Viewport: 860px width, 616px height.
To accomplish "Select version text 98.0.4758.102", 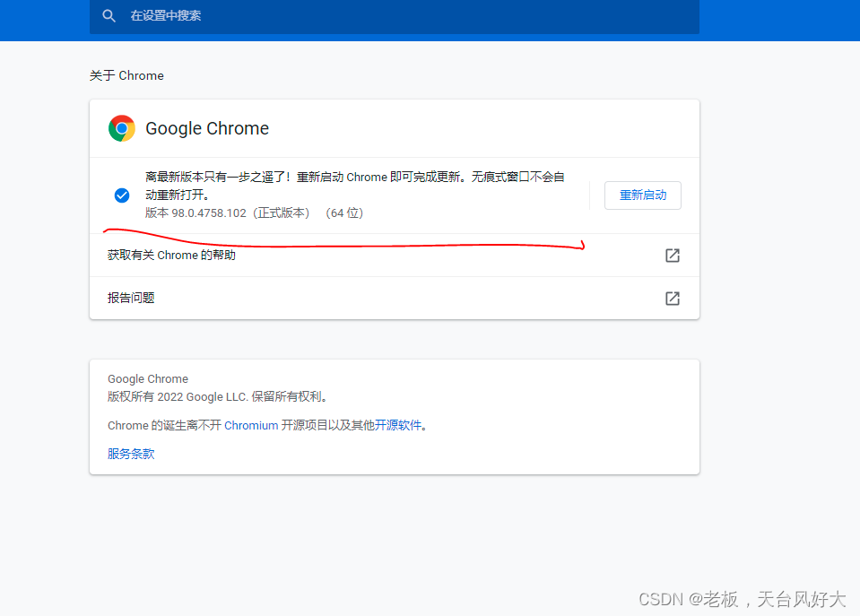I will click(209, 213).
